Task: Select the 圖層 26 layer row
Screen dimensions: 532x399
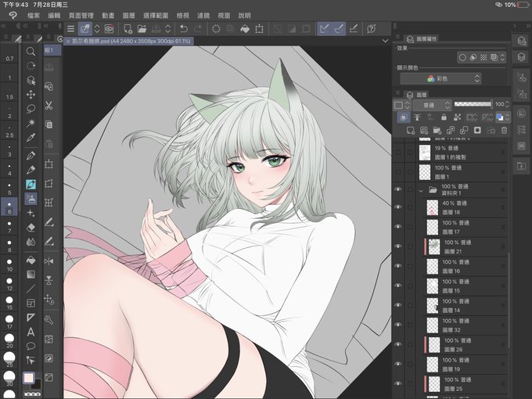Action: point(466,345)
